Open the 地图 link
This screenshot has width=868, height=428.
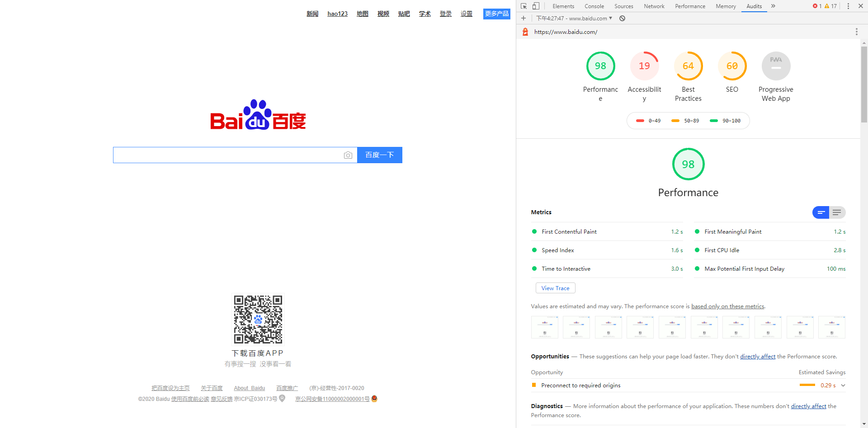tap(363, 14)
